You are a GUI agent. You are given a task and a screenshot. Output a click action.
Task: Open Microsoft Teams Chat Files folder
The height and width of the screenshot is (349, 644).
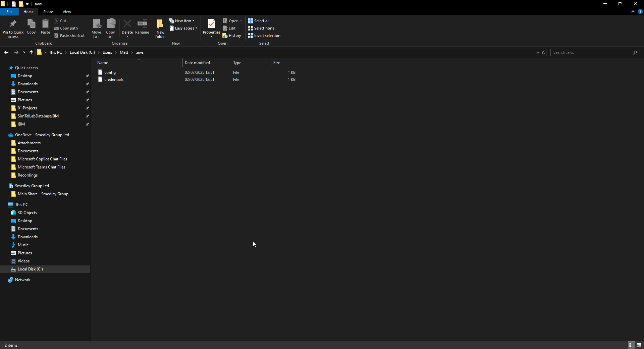[x=41, y=167]
